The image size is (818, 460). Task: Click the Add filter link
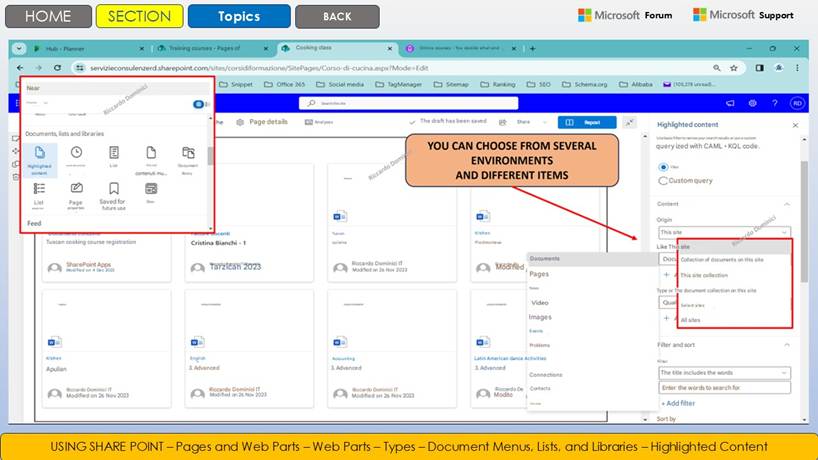pos(682,402)
